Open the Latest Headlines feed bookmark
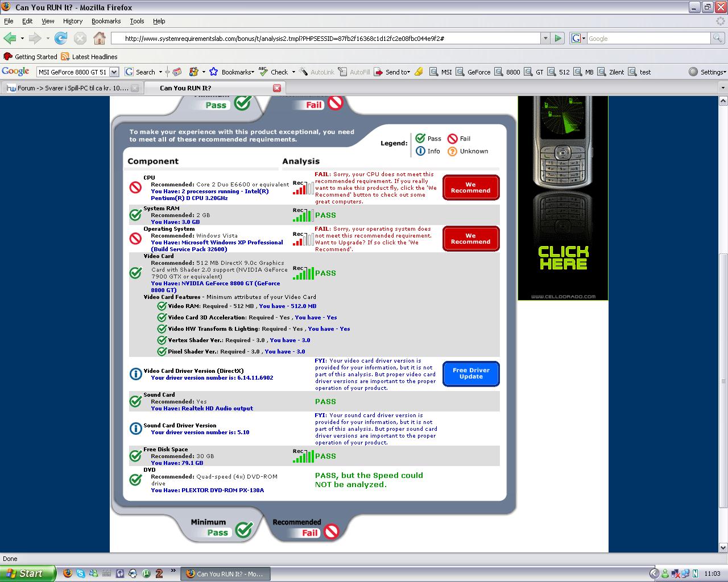The height and width of the screenshot is (582, 728). point(89,56)
